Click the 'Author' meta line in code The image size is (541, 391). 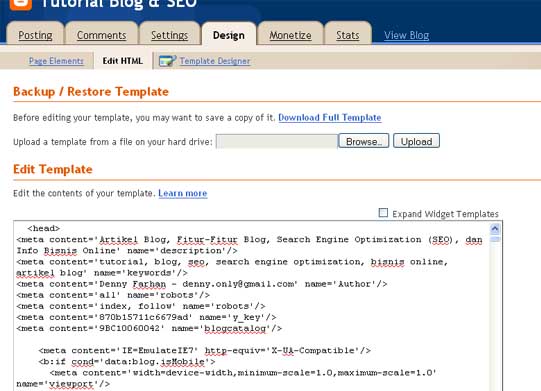click(x=202, y=284)
